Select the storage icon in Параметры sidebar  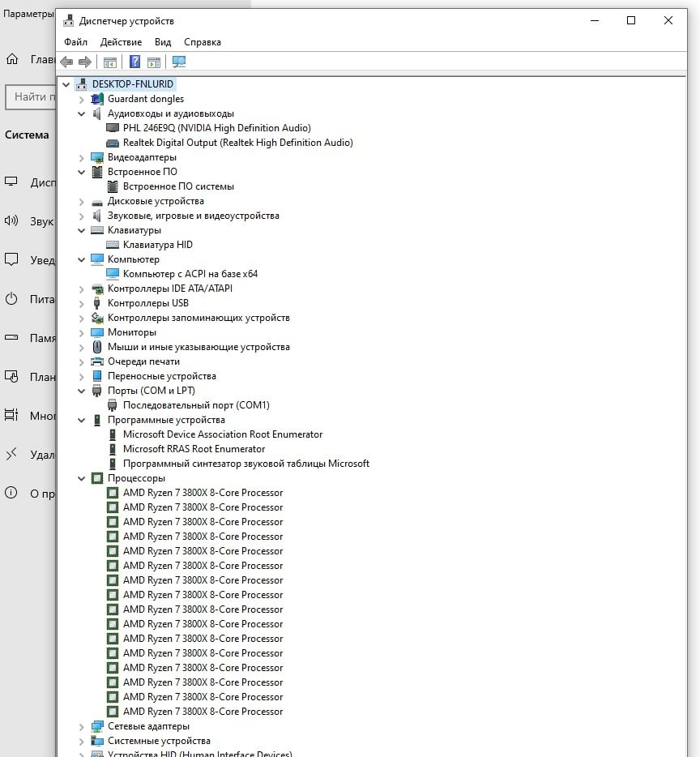(11, 337)
